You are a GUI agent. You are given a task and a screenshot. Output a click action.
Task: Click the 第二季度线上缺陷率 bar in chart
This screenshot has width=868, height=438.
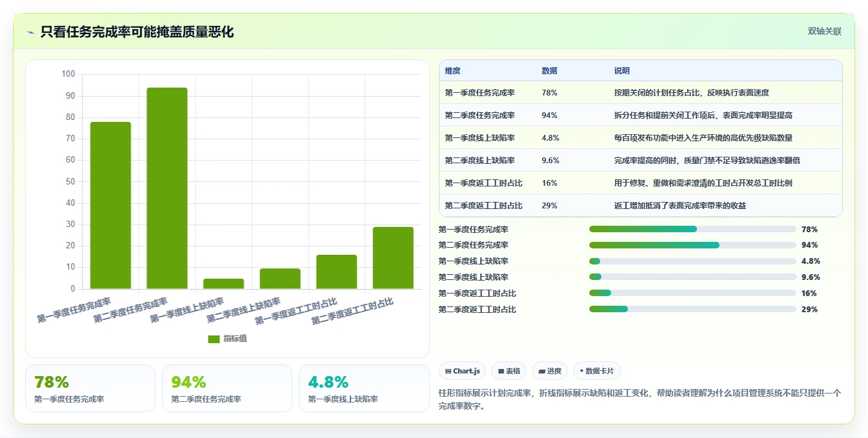[x=280, y=279]
